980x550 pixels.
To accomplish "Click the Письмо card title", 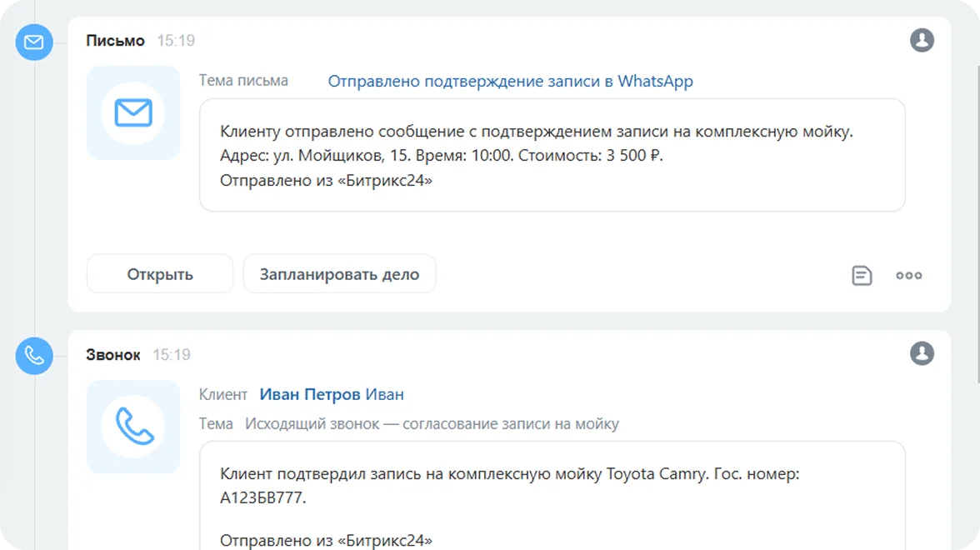I will [116, 41].
